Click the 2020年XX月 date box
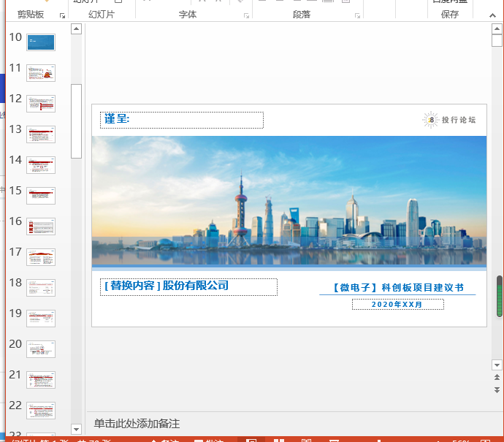The image size is (504, 442). point(398,304)
